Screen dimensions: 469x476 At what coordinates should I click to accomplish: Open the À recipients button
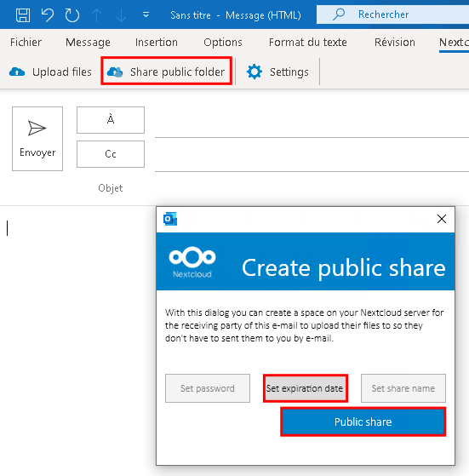[x=111, y=120]
